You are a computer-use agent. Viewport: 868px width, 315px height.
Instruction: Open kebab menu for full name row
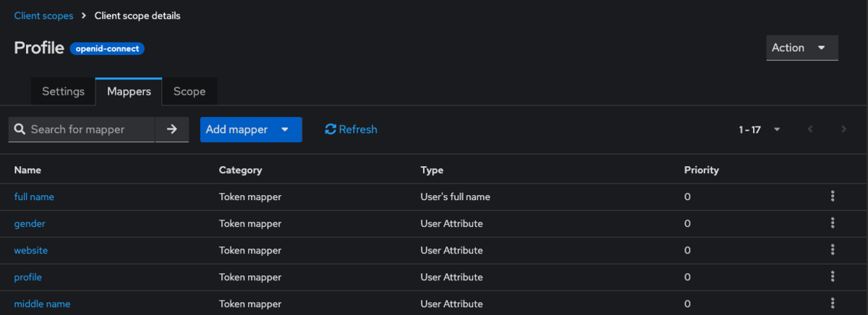coord(833,197)
